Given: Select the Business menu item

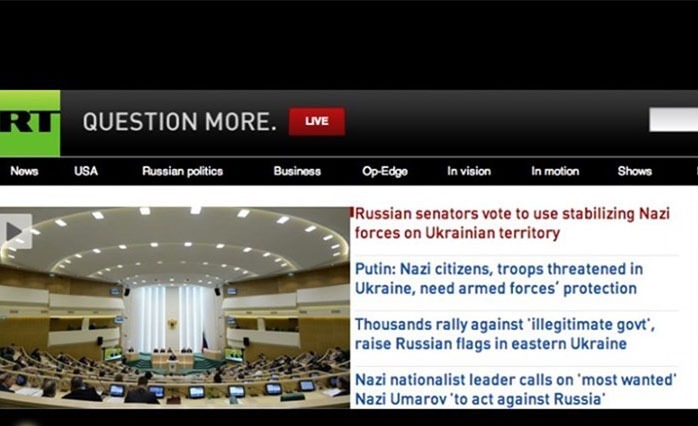Looking at the screenshot, I should click(x=297, y=171).
